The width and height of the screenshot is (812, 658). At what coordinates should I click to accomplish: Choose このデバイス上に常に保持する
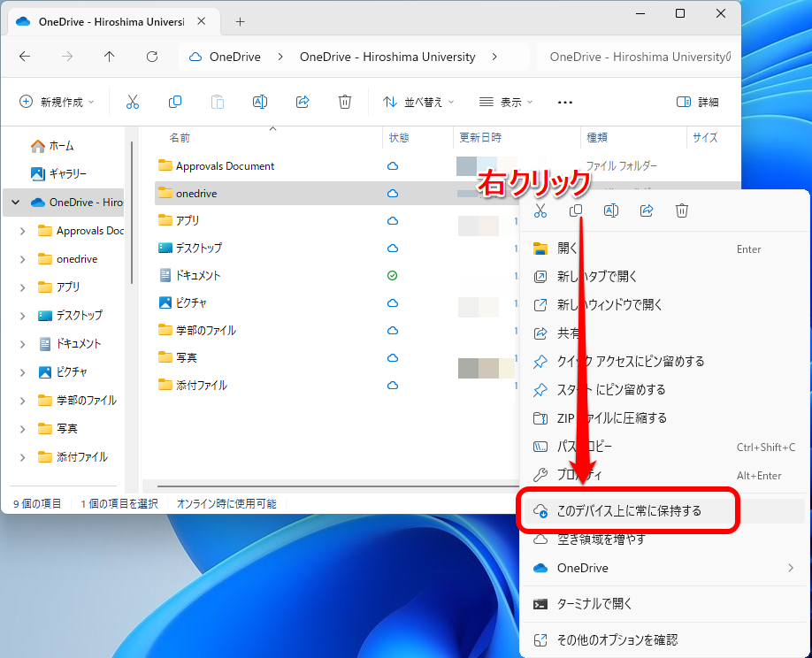(x=664, y=511)
